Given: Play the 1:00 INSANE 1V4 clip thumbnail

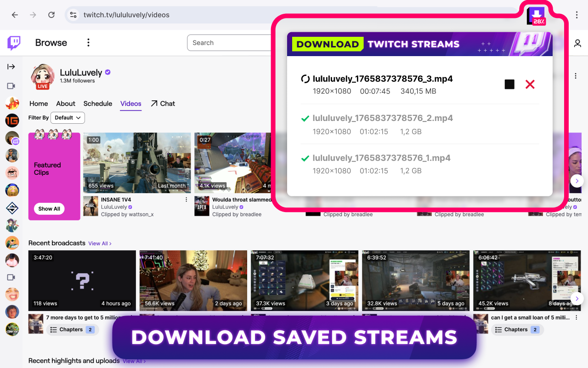Looking at the screenshot, I should pyautogui.click(x=137, y=163).
